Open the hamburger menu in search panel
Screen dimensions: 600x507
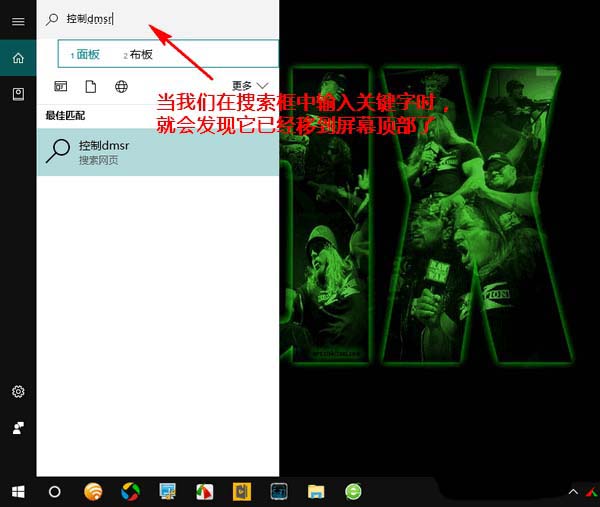tap(18, 21)
